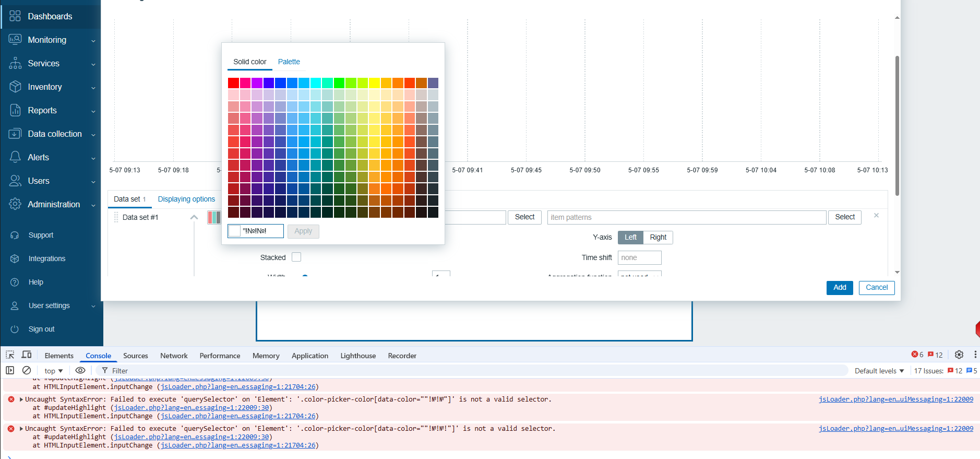Click the Inventory cube icon
Image resolution: width=980 pixels, height=459 pixels.
pos(15,87)
